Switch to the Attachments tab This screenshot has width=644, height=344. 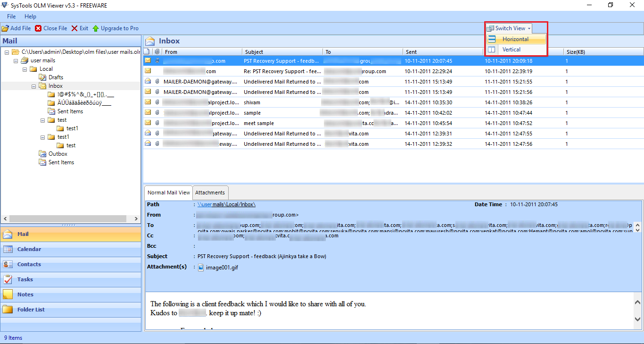point(210,193)
